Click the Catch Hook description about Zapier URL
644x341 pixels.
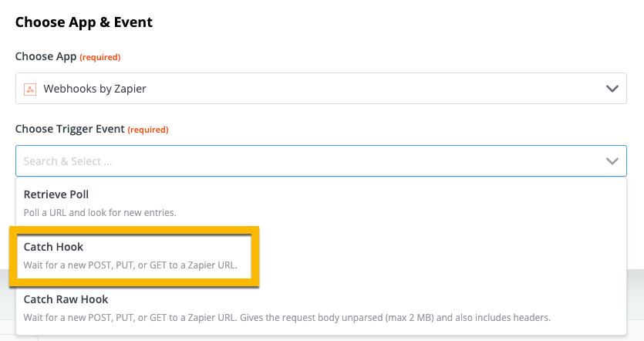(x=130, y=265)
